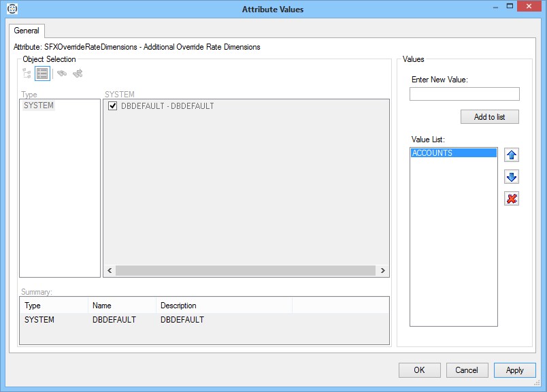Viewport: 547px width, 392px height.
Task: Click the Add to list button
Action: [489, 117]
